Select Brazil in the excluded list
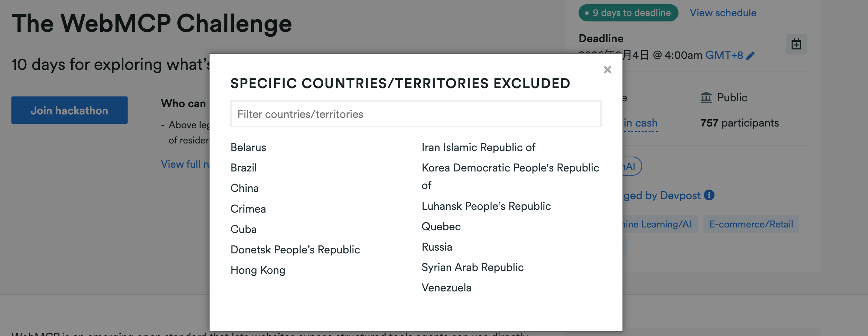Screen dimensions: 868x336 click(x=244, y=168)
